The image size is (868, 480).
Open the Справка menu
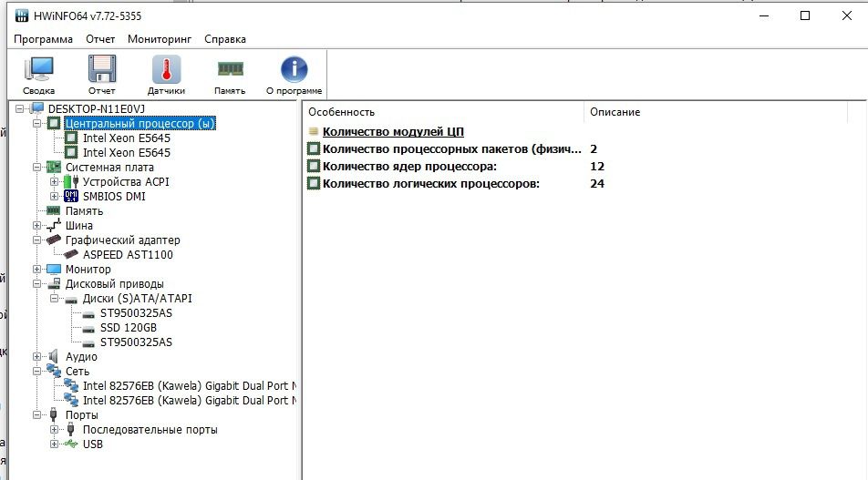click(x=224, y=39)
